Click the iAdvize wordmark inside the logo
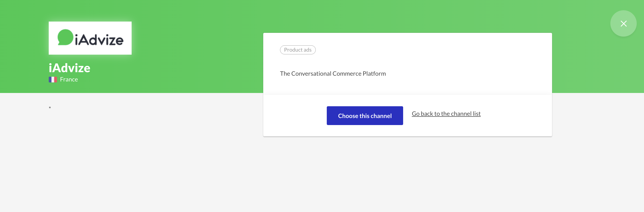The width and height of the screenshot is (644, 212). pyautogui.click(x=99, y=40)
